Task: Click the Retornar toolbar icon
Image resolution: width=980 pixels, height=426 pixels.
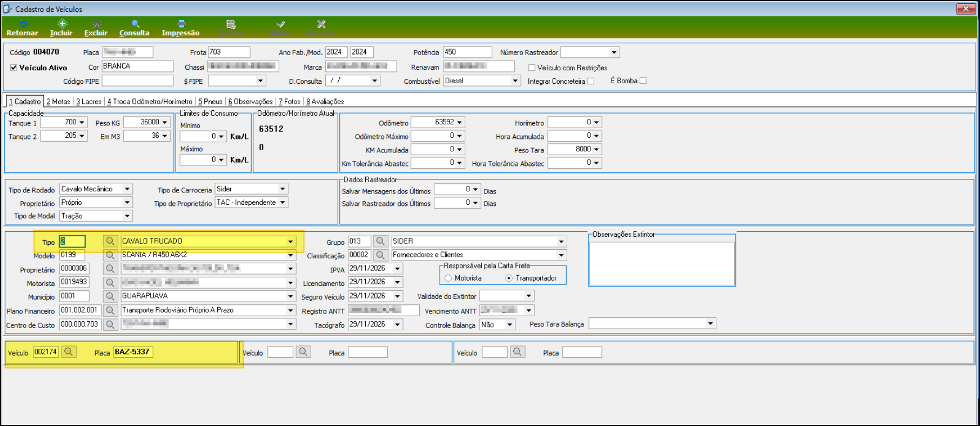Action: click(23, 24)
